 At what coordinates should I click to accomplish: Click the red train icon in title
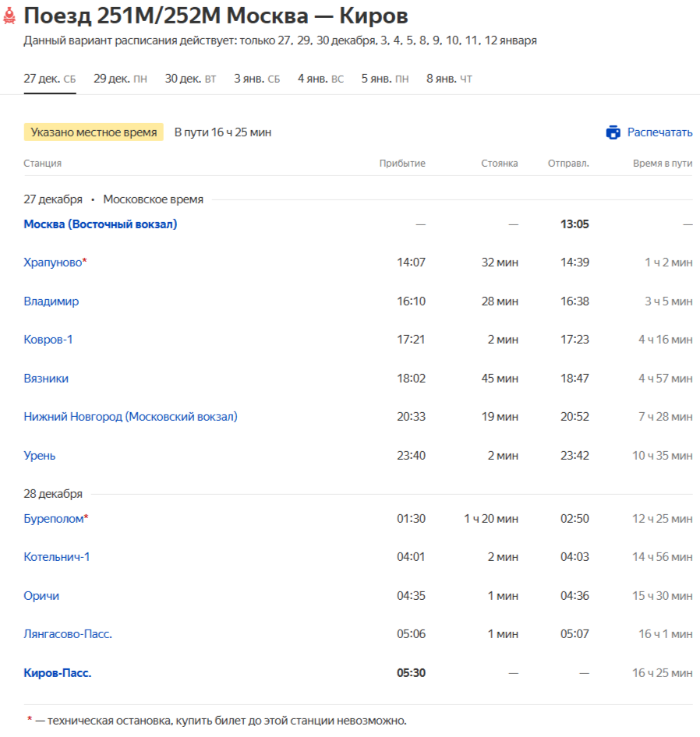click(x=9, y=16)
